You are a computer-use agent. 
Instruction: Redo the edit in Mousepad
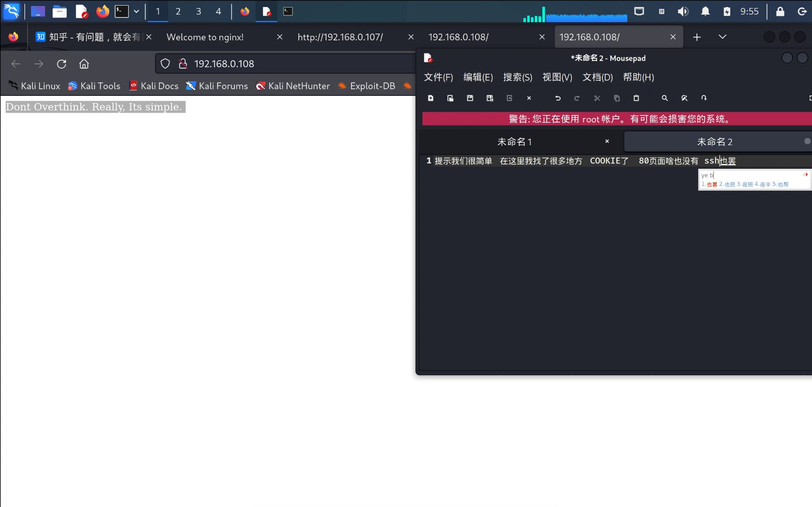coord(577,98)
